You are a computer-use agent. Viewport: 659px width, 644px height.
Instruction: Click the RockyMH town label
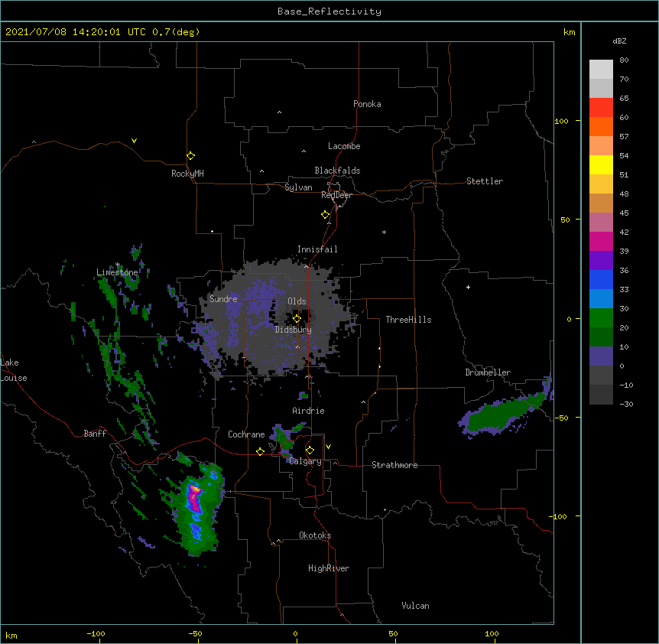pyautogui.click(x=187, y=174)
